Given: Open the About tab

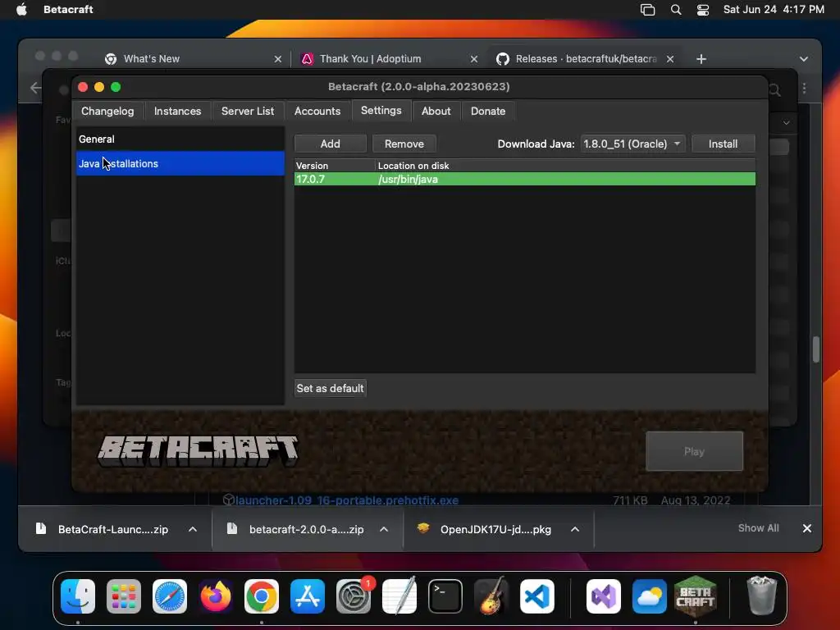Looking at the screenshot, I should pos(436,111).
